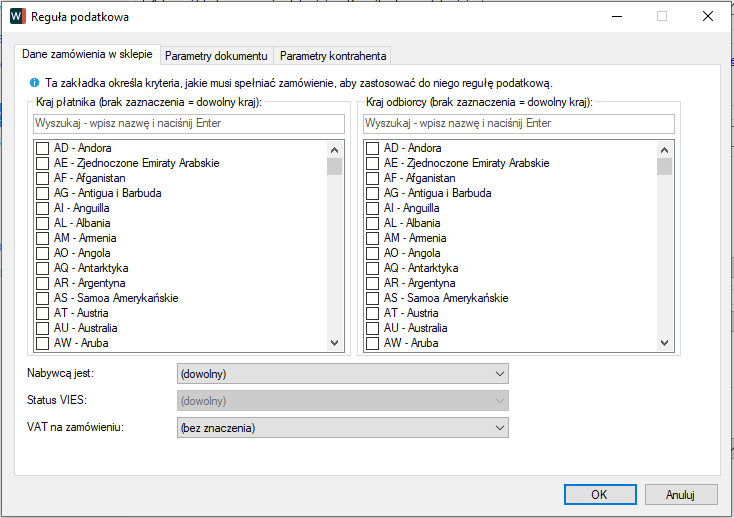Screen dimensions: 734x518
Task: Click the Kraj płatnika search field
Action: pyautogui.click(x=189, y=124)
